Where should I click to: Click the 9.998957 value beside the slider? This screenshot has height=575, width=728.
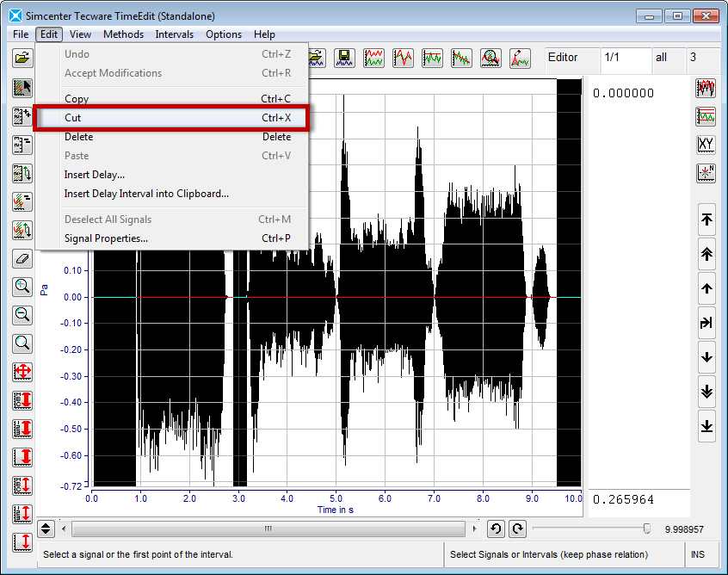(684, 529)
